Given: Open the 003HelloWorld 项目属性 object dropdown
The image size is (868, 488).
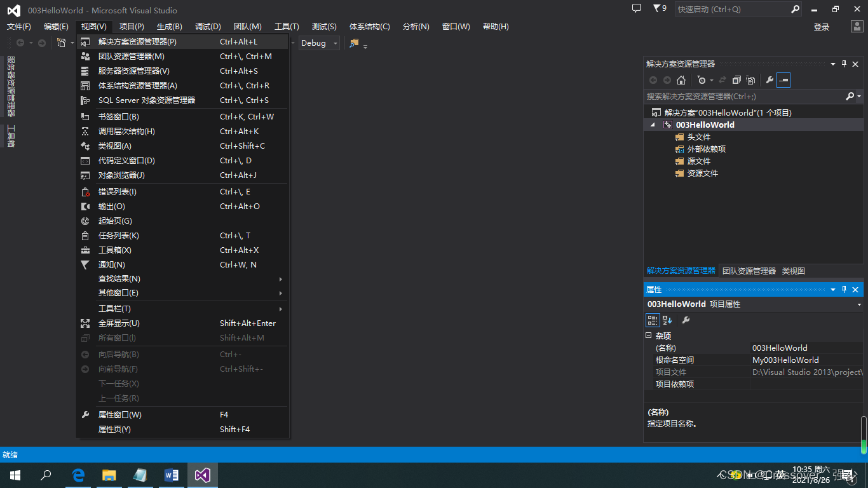Looking at the screenshot, I should click(859, 304).
